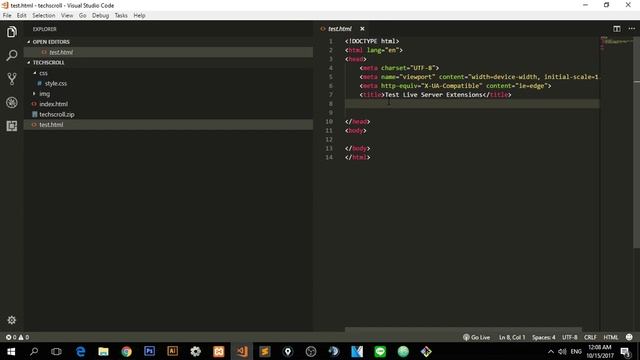Click the feedback smiley in status bar
This screenshot has width=640, height=360.
[629, 337]
